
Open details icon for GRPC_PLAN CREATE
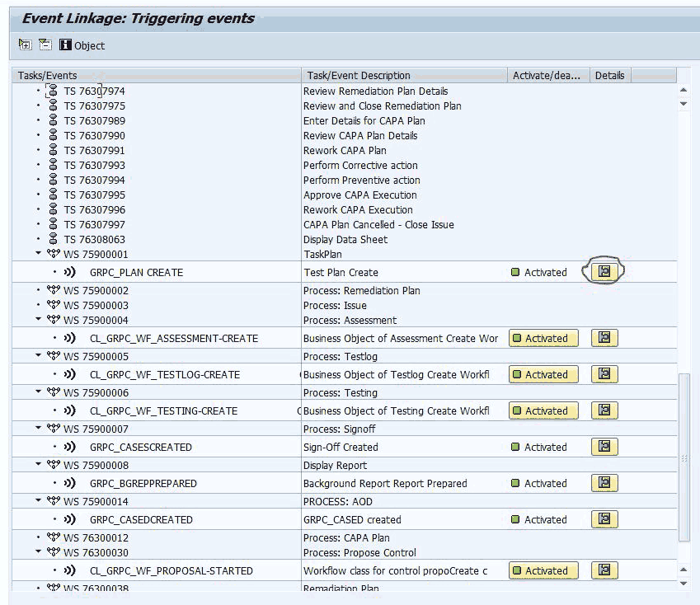point(604,272)
